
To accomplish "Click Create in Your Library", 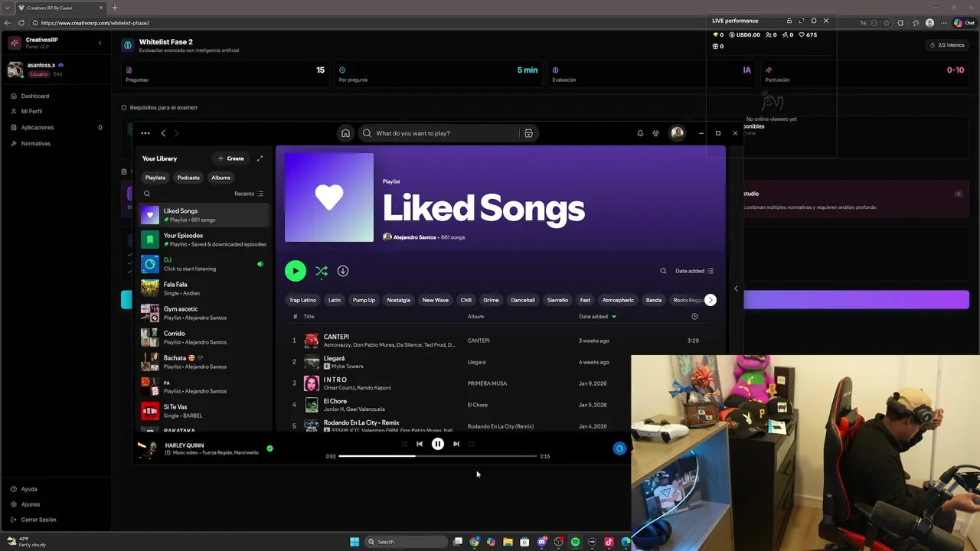I will pos(230,158).
